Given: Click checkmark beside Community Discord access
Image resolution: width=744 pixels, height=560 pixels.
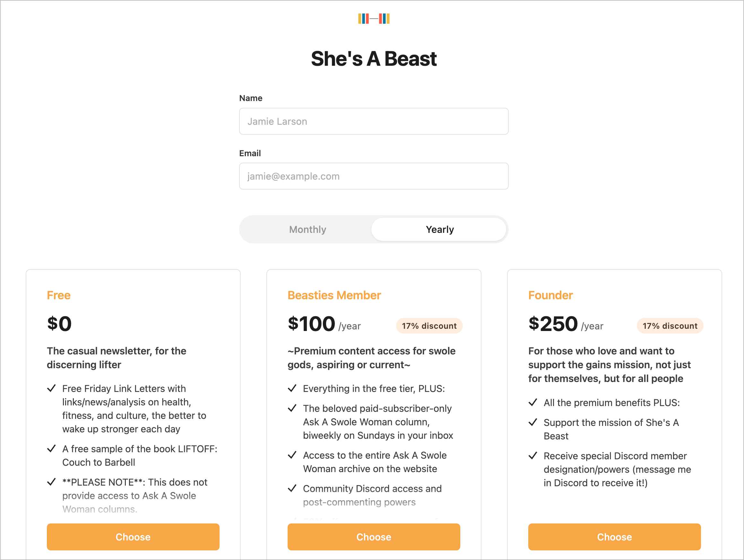Looking at the screenshot, I should (292, 488).
